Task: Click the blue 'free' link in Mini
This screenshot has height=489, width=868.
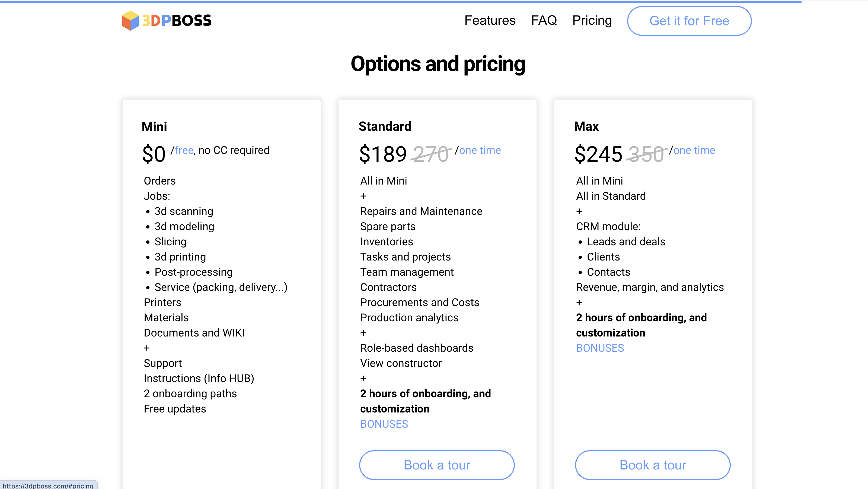Action: click(x=184, y=150)
